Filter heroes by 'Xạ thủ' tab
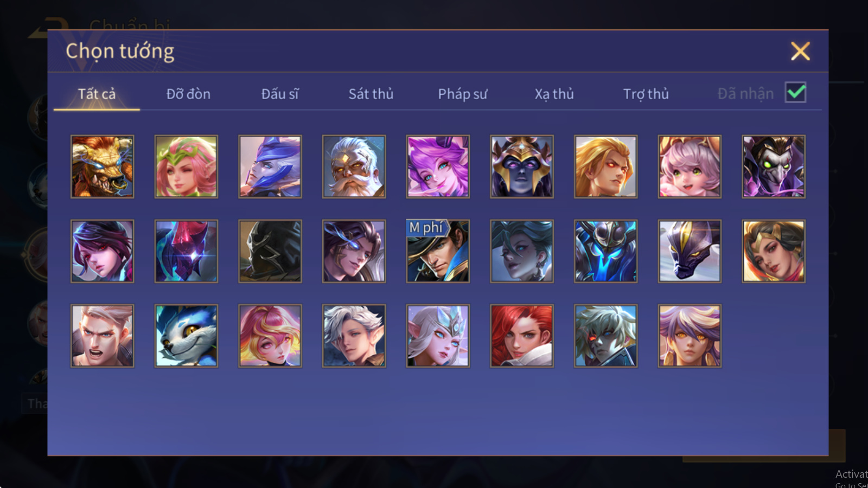868x488 pixels. (x=554, y=94)
